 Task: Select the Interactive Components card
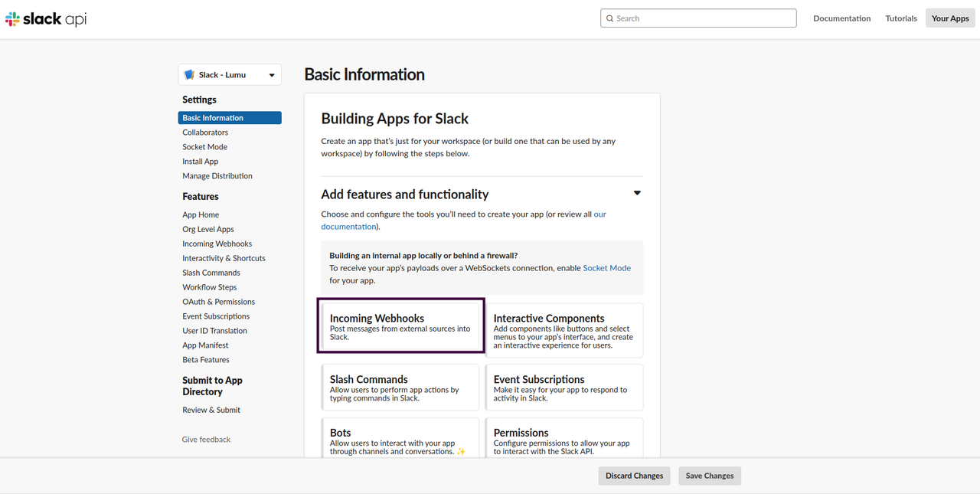coord(564,330)
